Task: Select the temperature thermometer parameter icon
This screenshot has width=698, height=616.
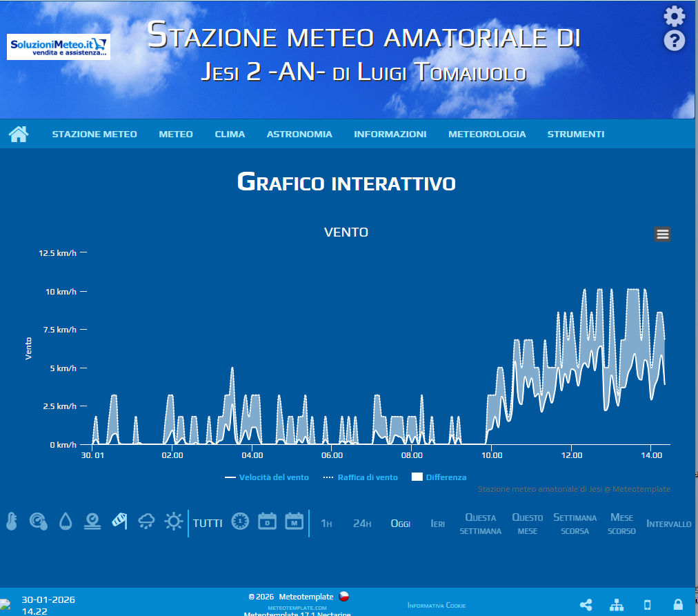Action: (x=11, y=521)
